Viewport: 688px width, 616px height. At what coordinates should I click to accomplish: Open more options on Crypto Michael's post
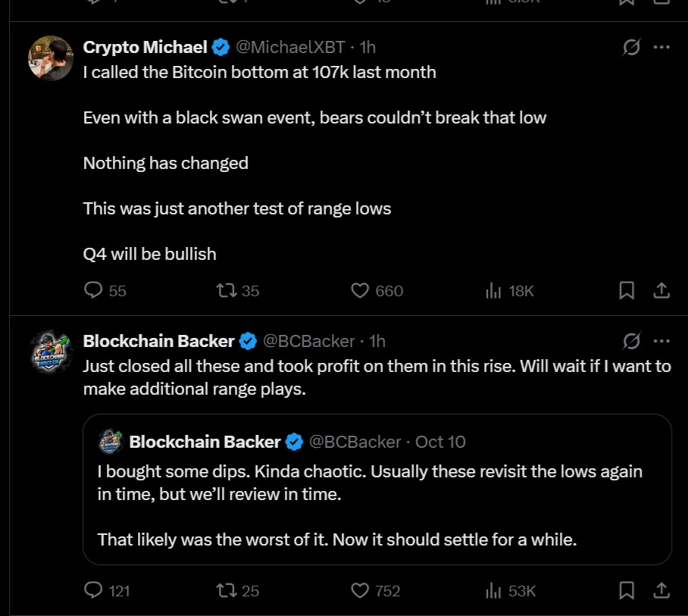point(661,47)
